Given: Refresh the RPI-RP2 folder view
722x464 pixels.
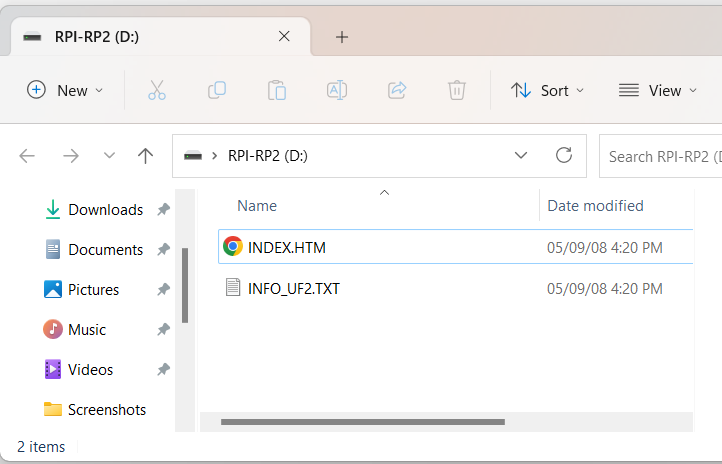Looking at the screenshot, I should click(564, 155).
